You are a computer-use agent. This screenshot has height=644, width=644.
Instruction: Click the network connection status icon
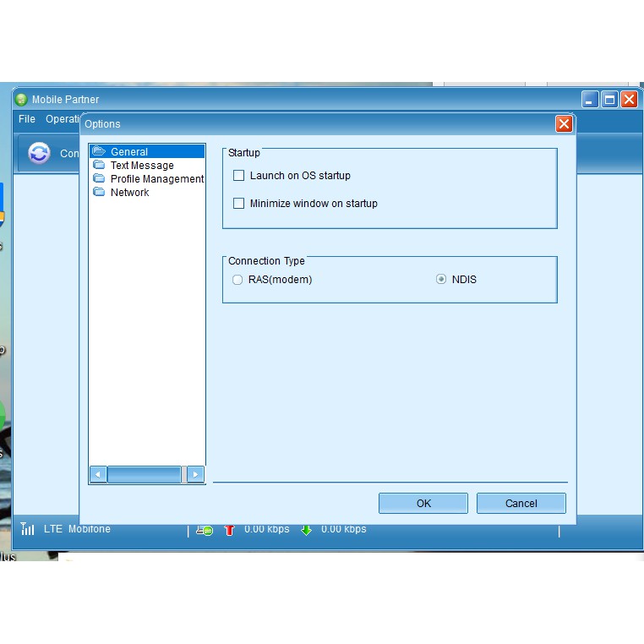click(205, 530)
